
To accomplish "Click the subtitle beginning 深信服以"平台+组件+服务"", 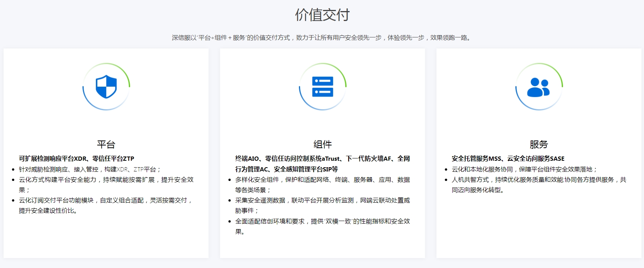I will click(322, 38).
